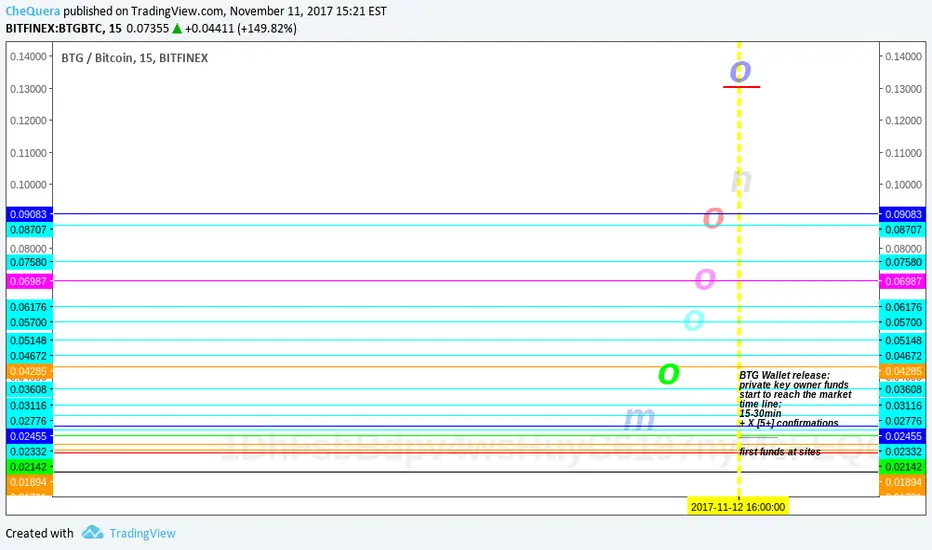Click the chart title BTG / Bitcoin, 15, BITFINEX
The height and width of the screenshot is (550, 932).
135,58
